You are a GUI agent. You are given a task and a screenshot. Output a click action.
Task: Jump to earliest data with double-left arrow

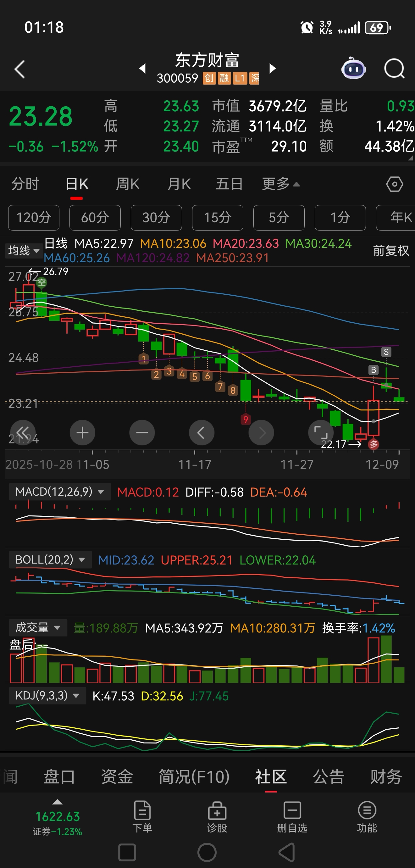click(x=23, y=433)
